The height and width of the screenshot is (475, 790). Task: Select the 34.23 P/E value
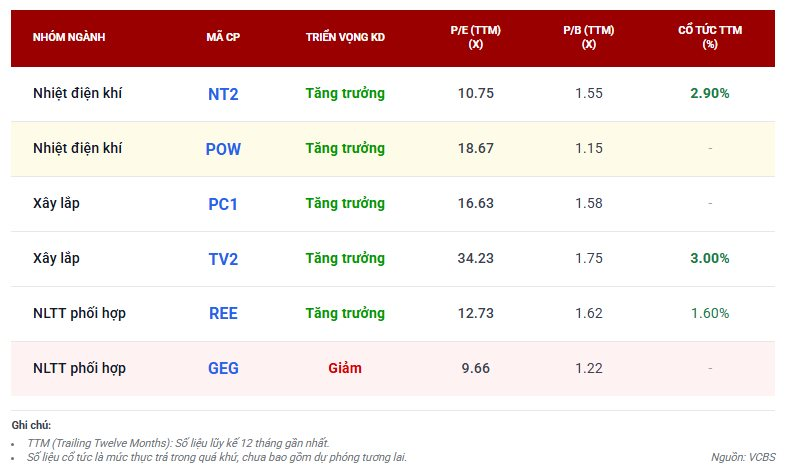click(476, 258)
